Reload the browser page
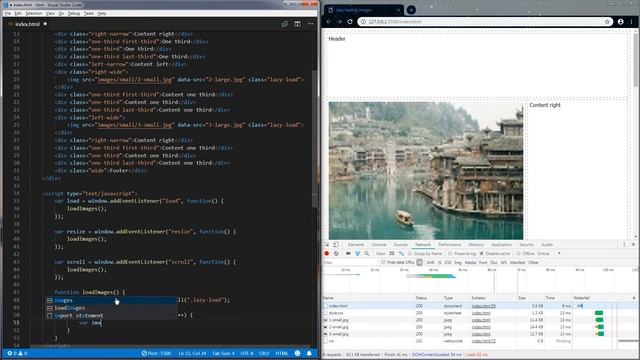 [350, 22]
